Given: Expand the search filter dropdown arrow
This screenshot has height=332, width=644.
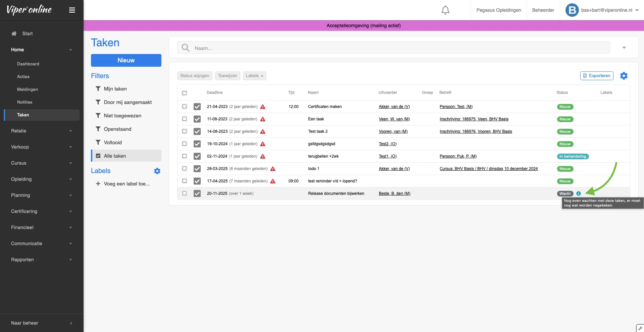Looking at the screenshot, I should point(624,48).
